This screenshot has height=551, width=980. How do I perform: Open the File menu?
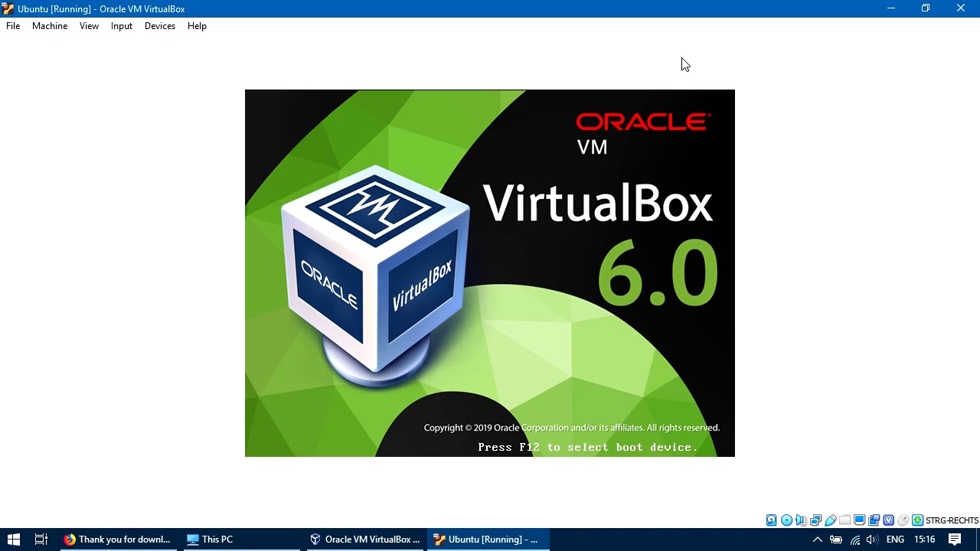click(x=13, y=26)
